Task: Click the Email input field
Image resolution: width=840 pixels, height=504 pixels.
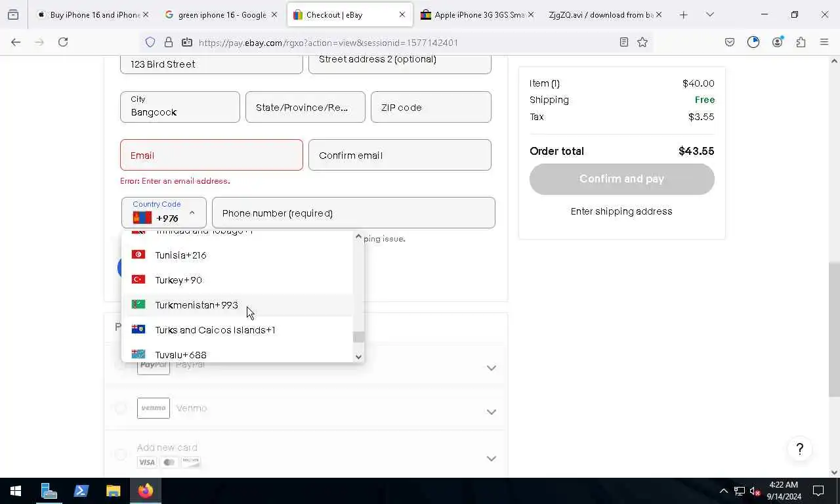Action: (211, 155)
